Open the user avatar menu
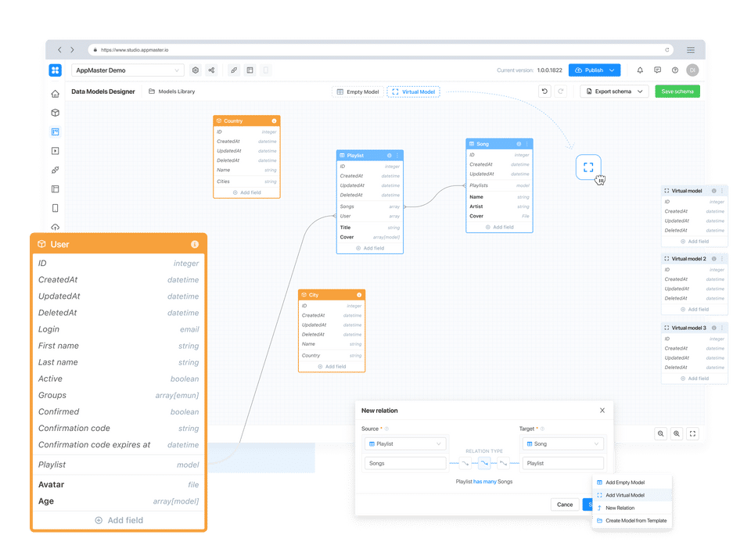Screen dimensions: 751x560 pyautogui.click(x=692, y=70)
